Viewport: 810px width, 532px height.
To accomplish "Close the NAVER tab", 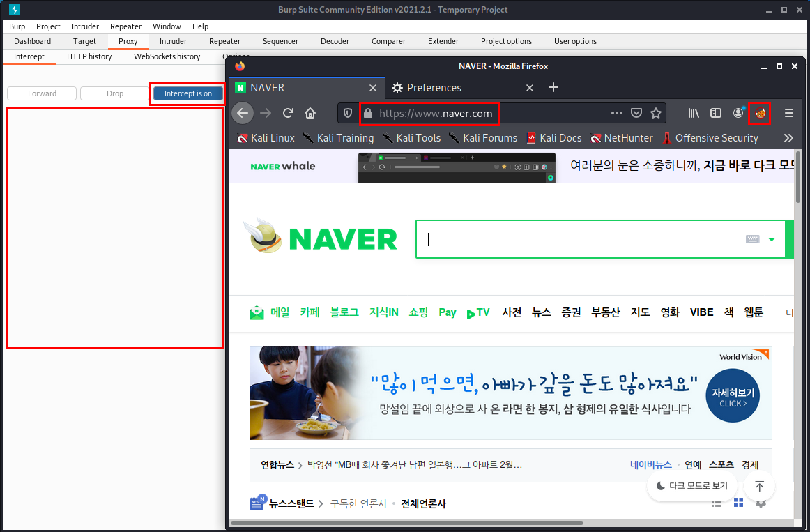I will (x=373, y=88).
